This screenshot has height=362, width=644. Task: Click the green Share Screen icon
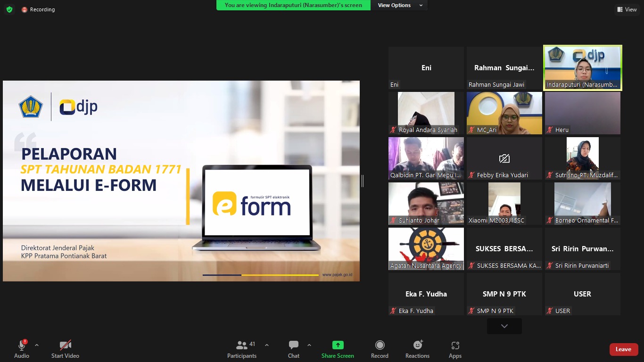pyautogui.click(x=338, y=345)
